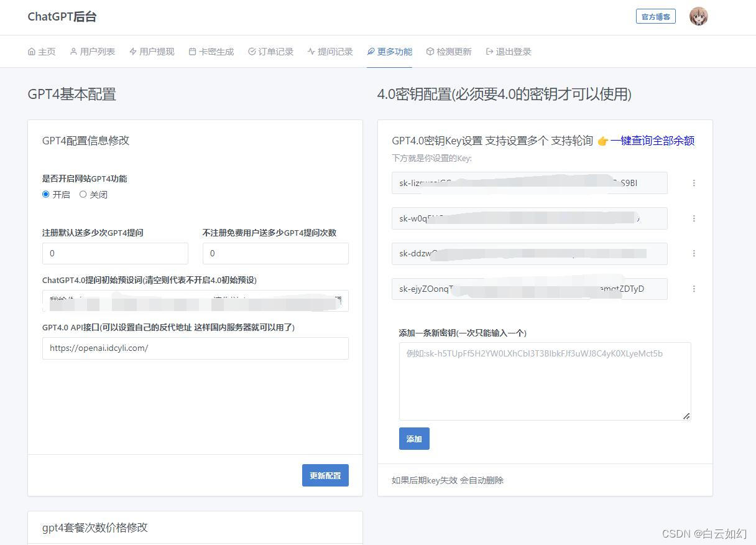
Task: Click the ChatGPT4.0提问初始预设词 input field
Action: 195,300
